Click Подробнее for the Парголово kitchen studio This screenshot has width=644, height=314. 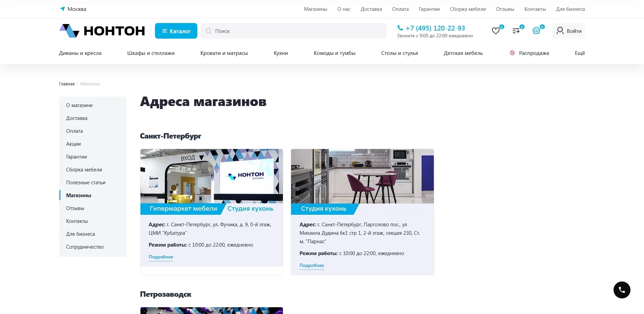312,266
